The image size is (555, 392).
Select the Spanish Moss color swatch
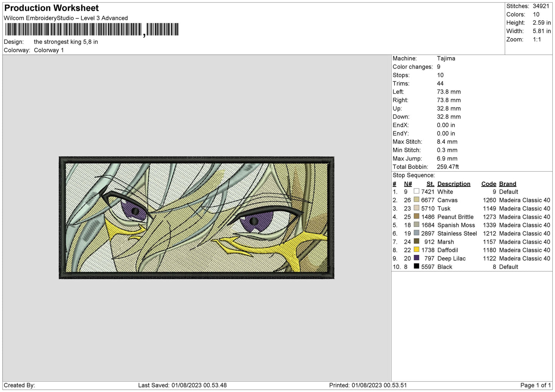[x=416, y=225]
